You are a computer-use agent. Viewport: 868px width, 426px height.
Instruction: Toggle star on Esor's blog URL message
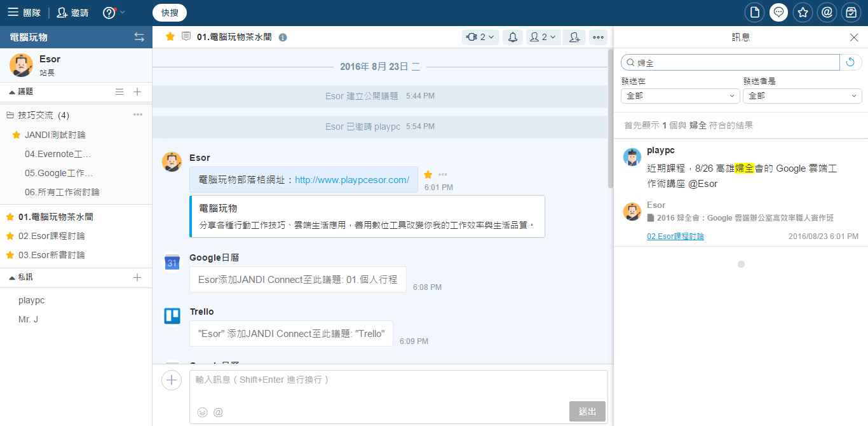click(428, 174)
